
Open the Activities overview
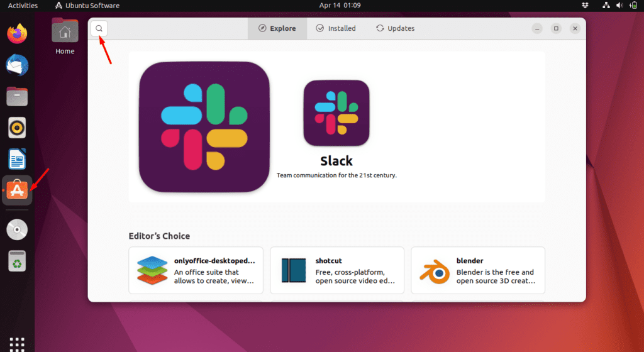[23, 6]
